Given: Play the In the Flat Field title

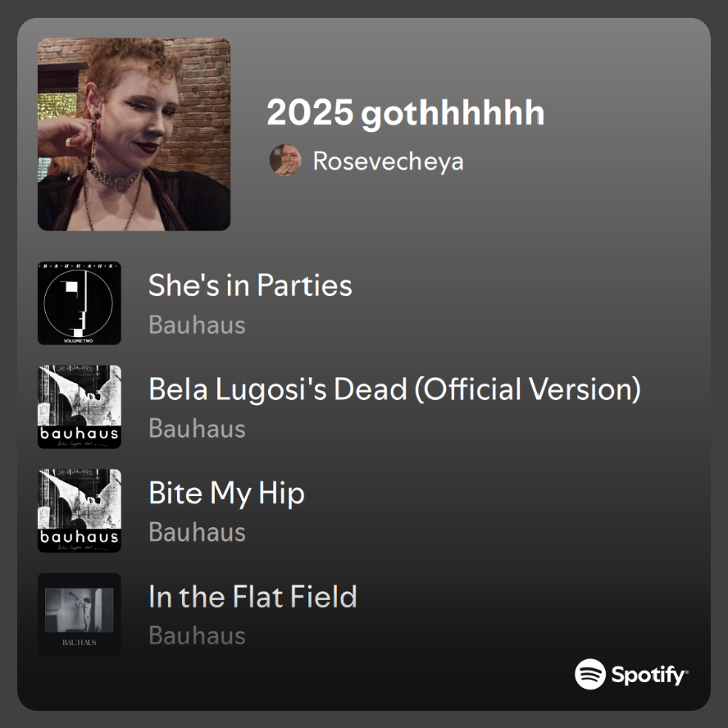Looking at the screenshot, I should 253,596.
